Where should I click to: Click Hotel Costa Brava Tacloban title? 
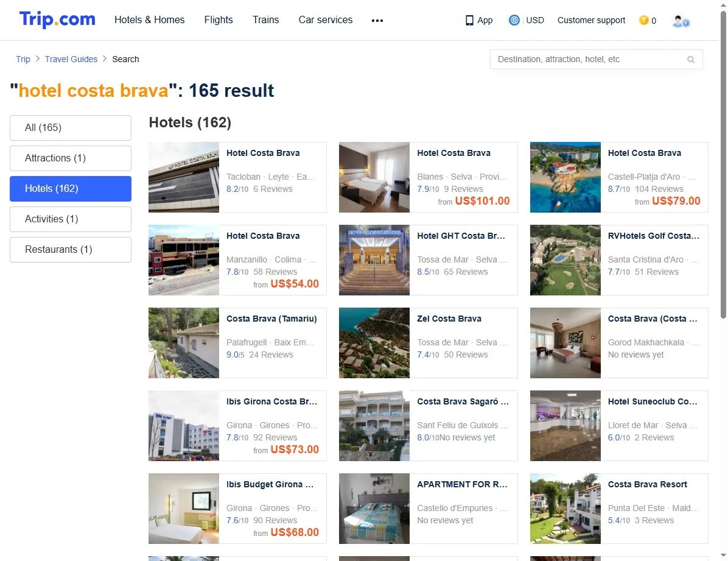pos(263,153)
